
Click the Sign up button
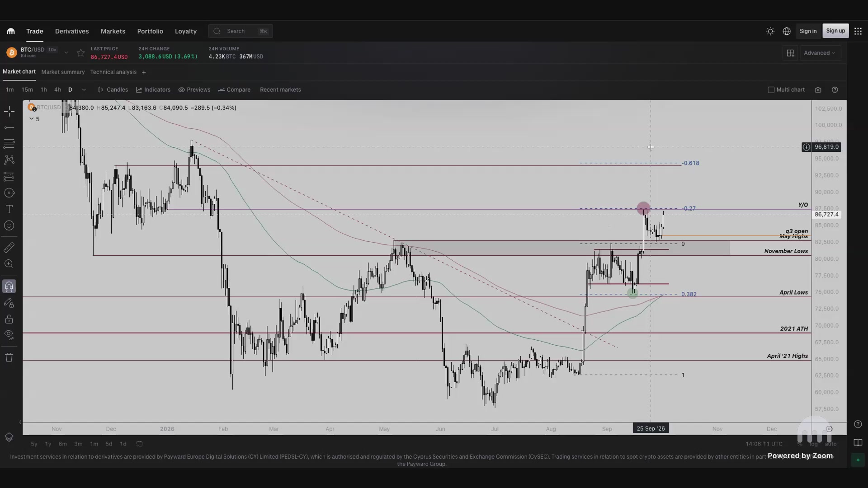pos(835,31)
